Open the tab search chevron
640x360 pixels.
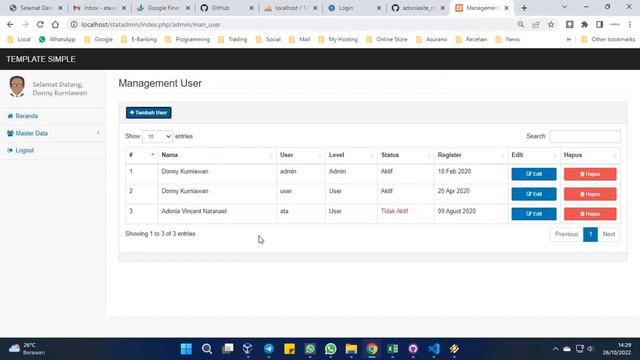pos(564,7)
